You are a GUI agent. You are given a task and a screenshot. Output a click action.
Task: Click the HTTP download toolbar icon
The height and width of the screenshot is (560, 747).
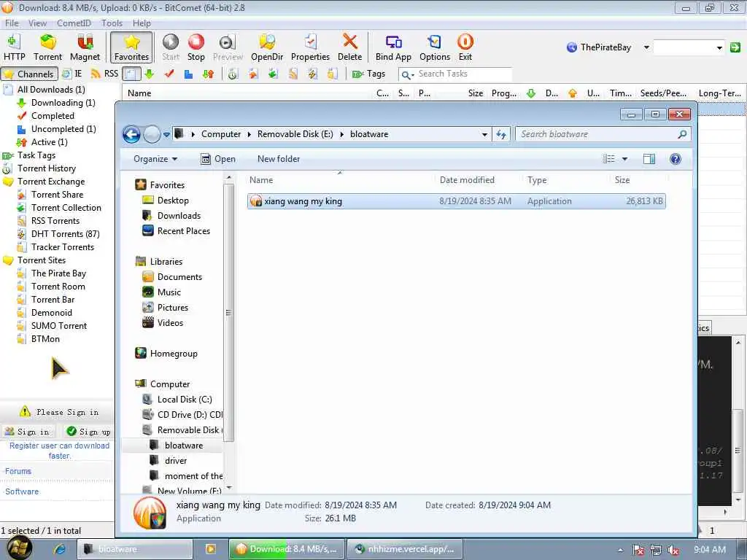click(x=14, y=47)
